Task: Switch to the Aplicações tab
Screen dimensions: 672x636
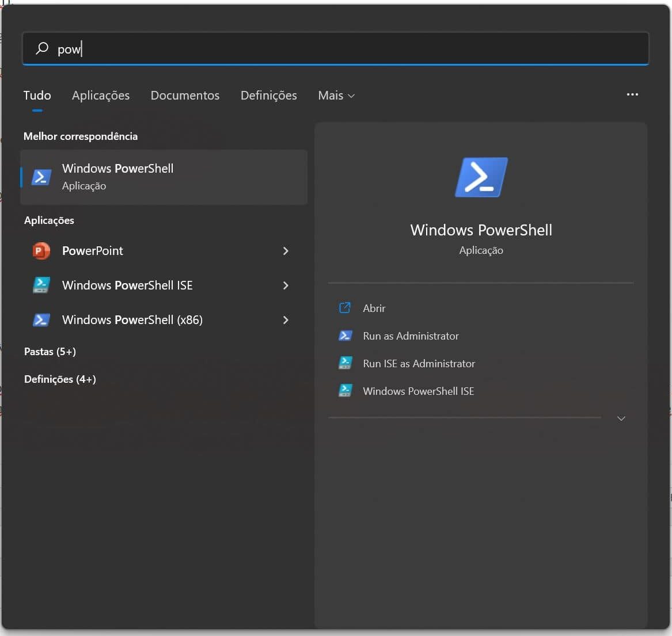Action: click(101, 96)
